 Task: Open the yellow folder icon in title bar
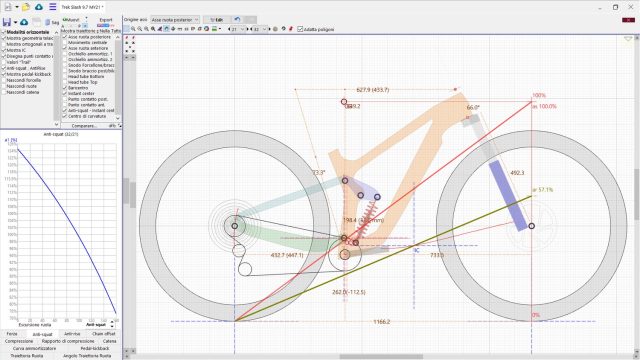(x=26, y=7)
